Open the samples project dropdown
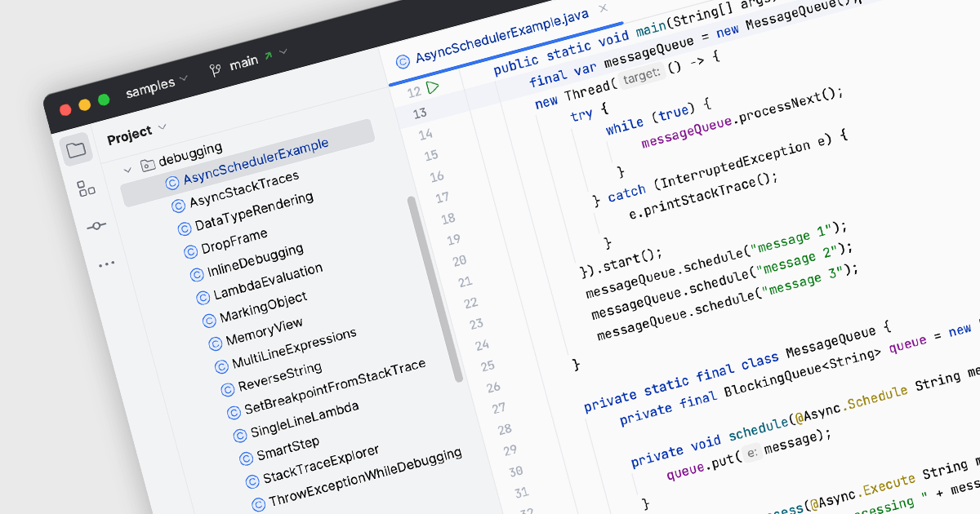 point(156,83)
